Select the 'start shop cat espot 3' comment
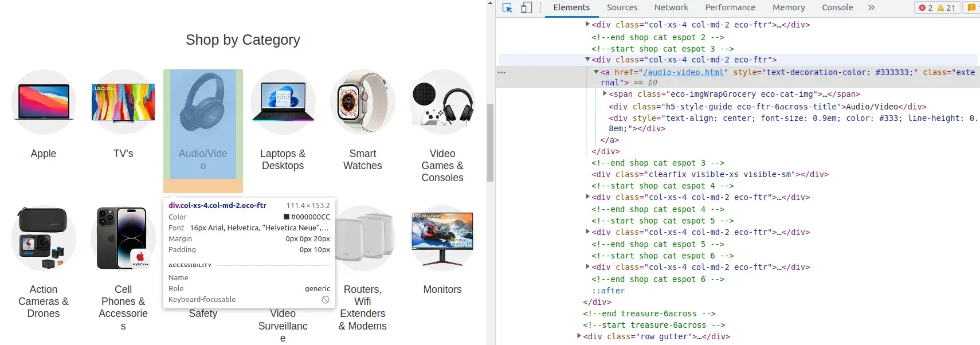980x345 pixels. [x=663, y=49]
